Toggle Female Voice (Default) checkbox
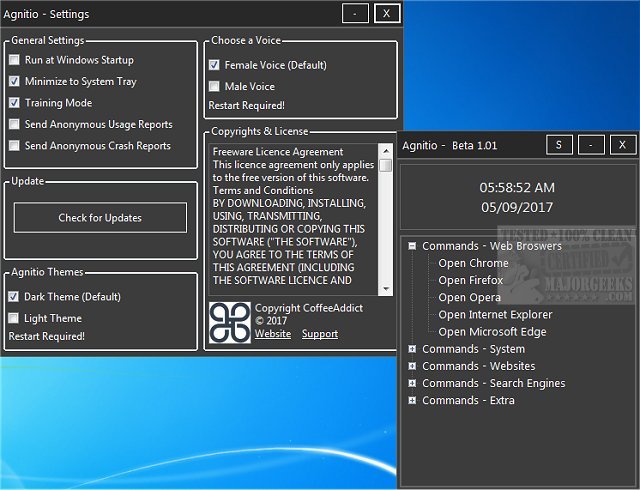Viewport: 640px width, 490px height. coord(214,65)
